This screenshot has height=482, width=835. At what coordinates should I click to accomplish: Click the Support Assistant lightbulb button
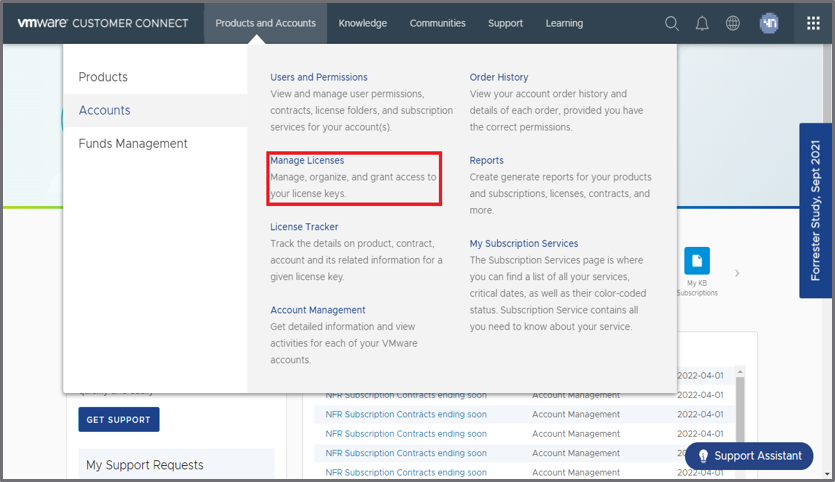click(749, 456)
